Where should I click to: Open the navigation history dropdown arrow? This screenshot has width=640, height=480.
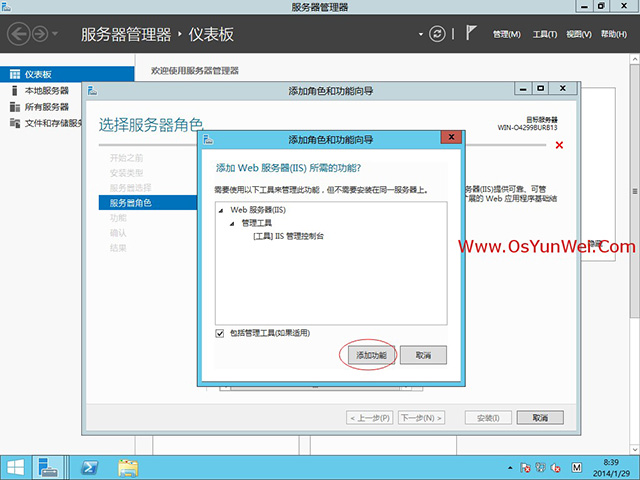tap(54, 35)
